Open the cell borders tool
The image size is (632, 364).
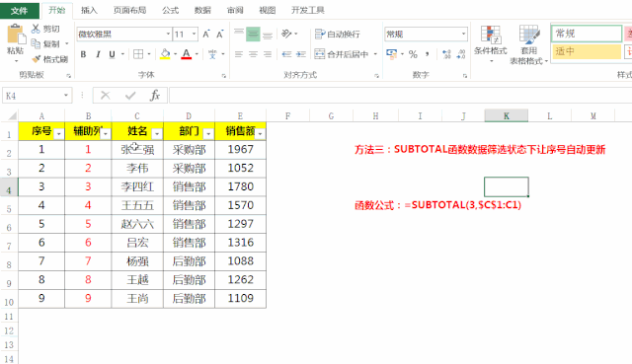point(138,54)
